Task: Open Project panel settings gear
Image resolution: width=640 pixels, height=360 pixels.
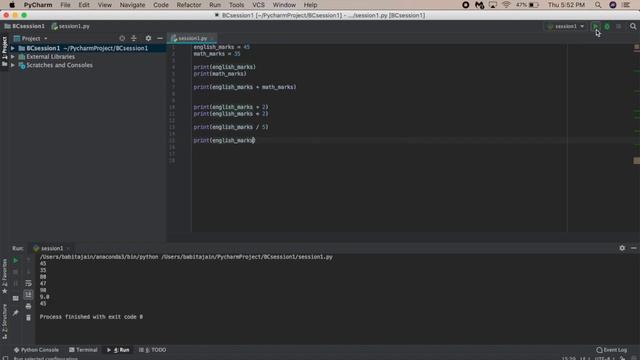Action: coord(148,38)
